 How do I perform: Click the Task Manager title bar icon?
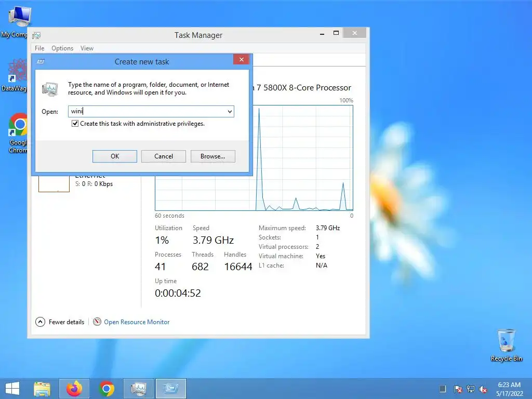click(36, 35)
